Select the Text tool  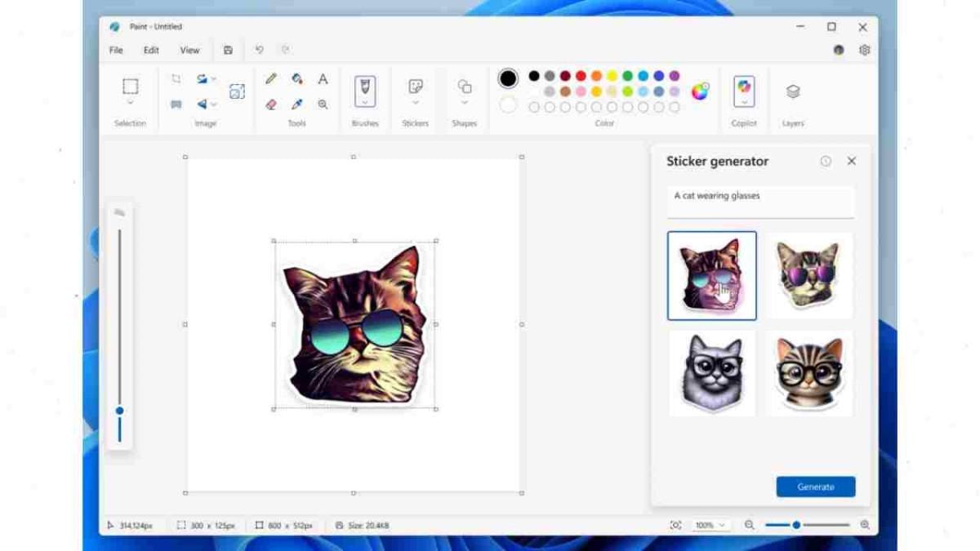(x=323, y=79)
